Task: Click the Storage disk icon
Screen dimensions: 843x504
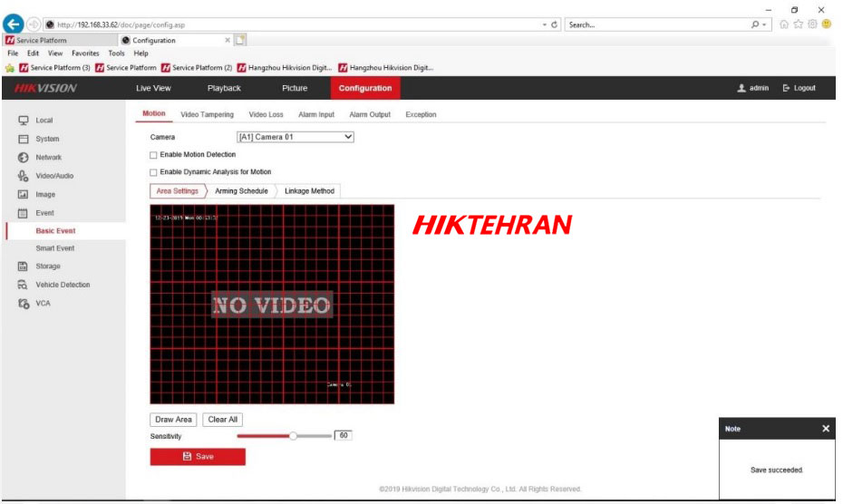Action: coord(24,267)
